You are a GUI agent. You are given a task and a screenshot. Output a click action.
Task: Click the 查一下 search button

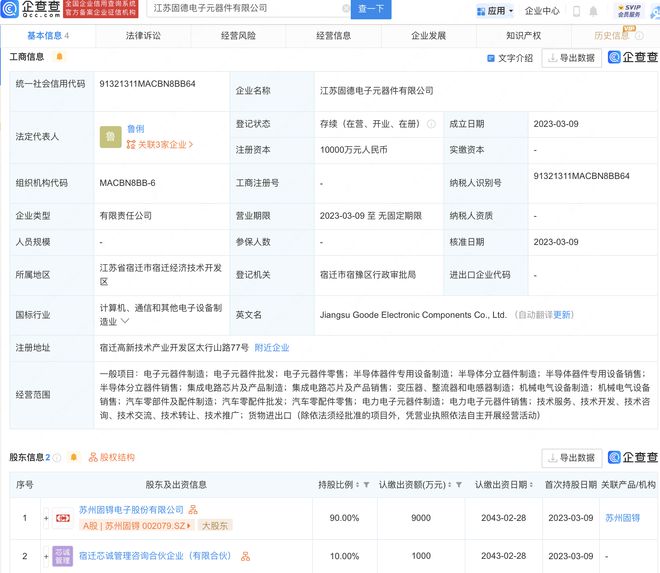[x=371, y=8]
